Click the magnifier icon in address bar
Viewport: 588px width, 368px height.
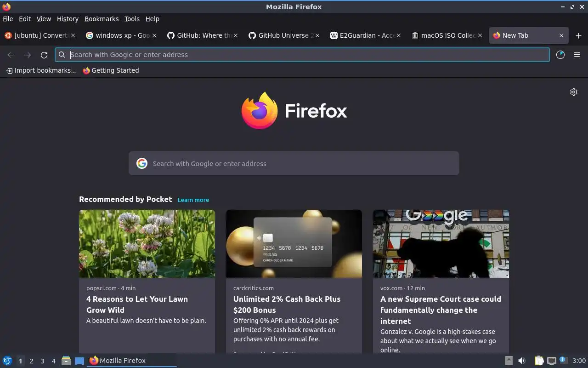62,55
